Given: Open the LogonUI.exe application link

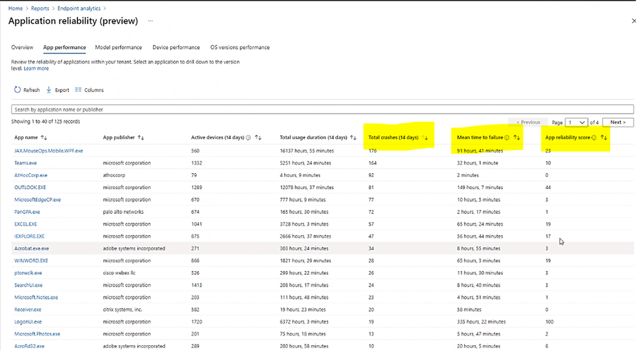Looking at the screenshot, I should pos(28,322).
